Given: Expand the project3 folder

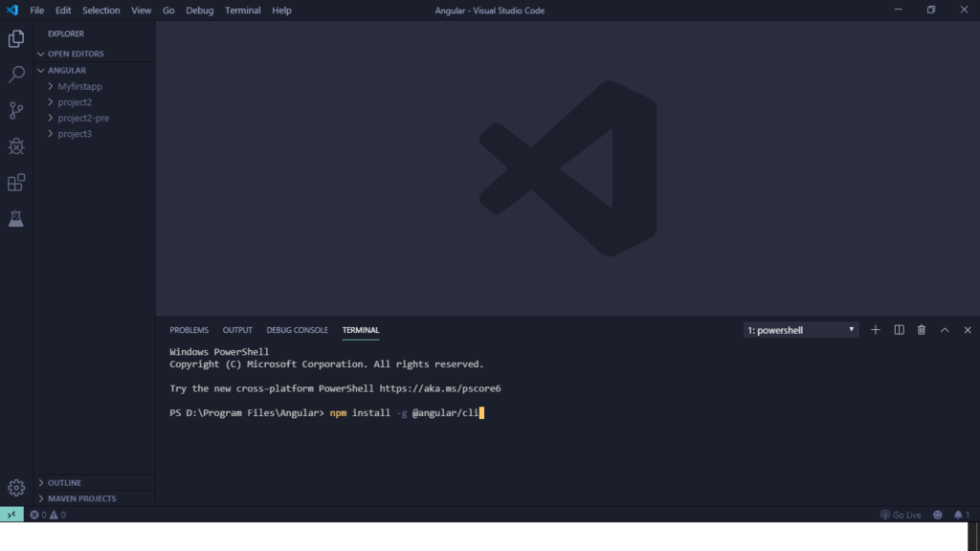Looking at the screenshot, I should click(95, 134).
